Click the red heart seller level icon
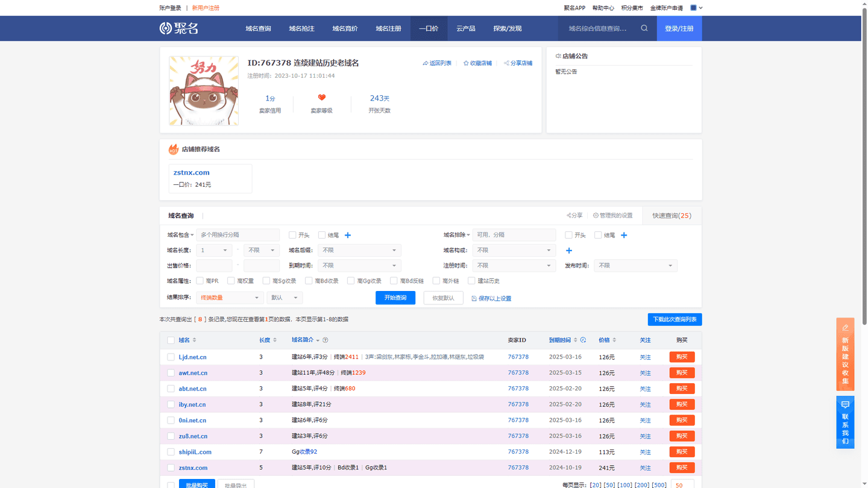Image resolution: width=868 pixels, height=488 pixels. (x=322, y=98)
